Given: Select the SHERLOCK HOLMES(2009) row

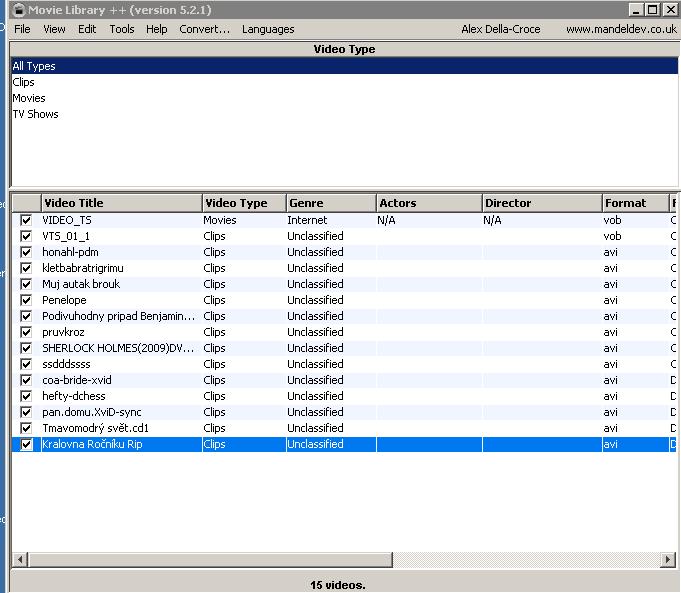Looking at the screenshot, I should tap(118, 348).
